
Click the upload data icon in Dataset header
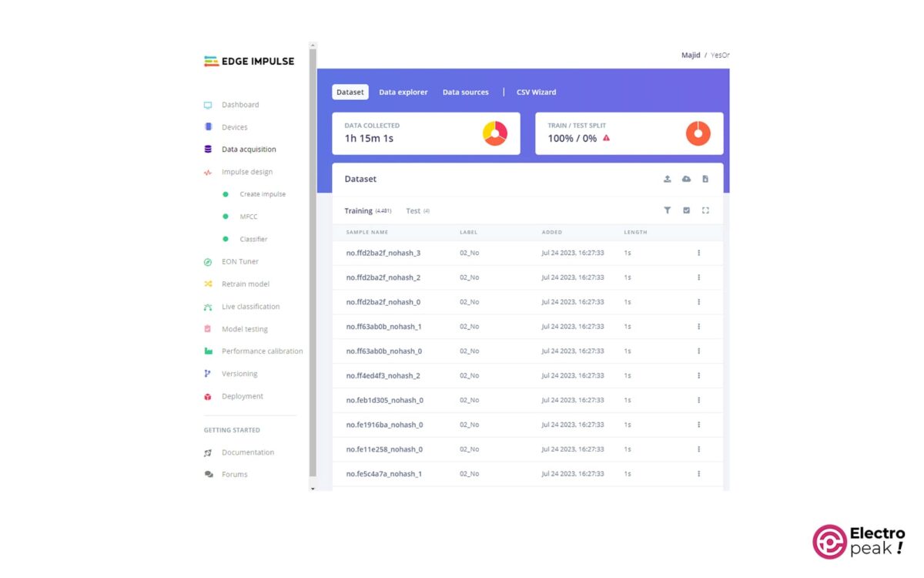tap(667, 179)
